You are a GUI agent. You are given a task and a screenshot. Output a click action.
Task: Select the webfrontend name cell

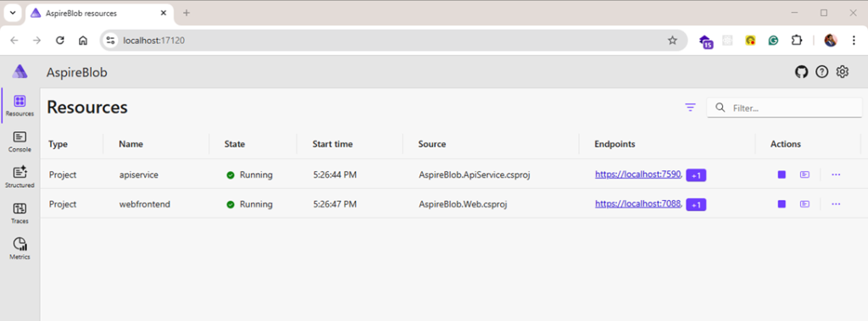(144, 203)
